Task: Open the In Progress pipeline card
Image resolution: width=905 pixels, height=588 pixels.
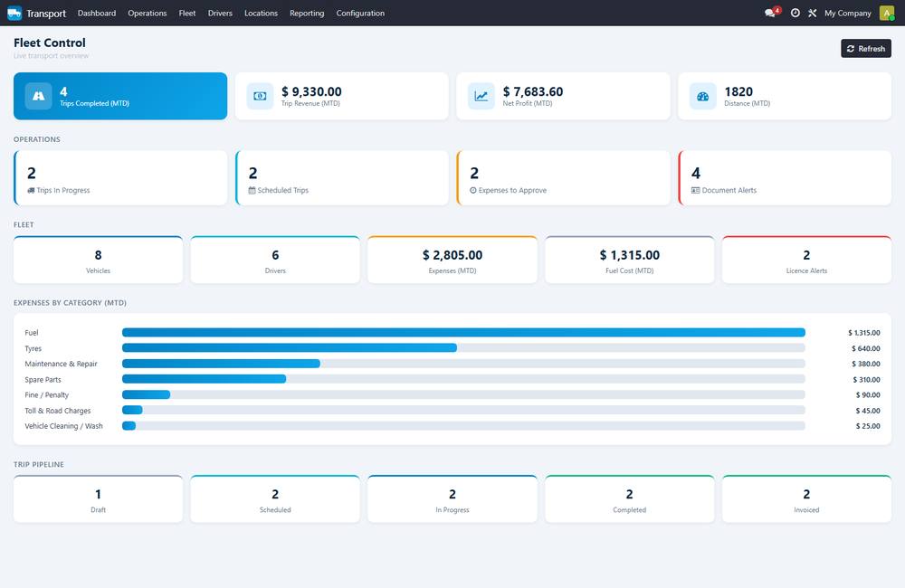Action: [x=452, y=499]
